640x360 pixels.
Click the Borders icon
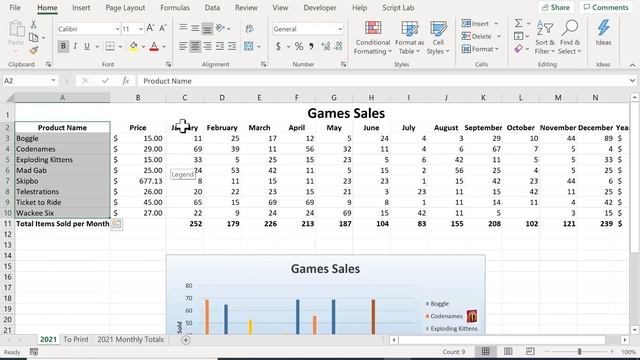[x=110, y=46]
